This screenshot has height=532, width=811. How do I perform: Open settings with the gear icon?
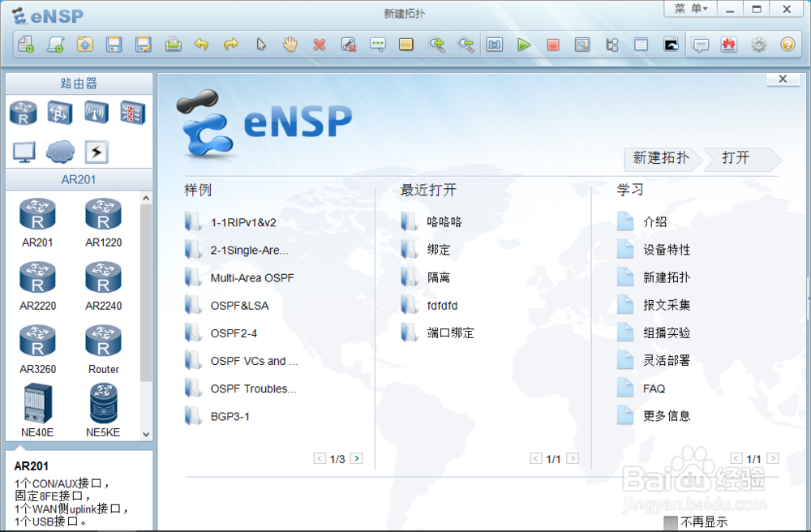759,45
